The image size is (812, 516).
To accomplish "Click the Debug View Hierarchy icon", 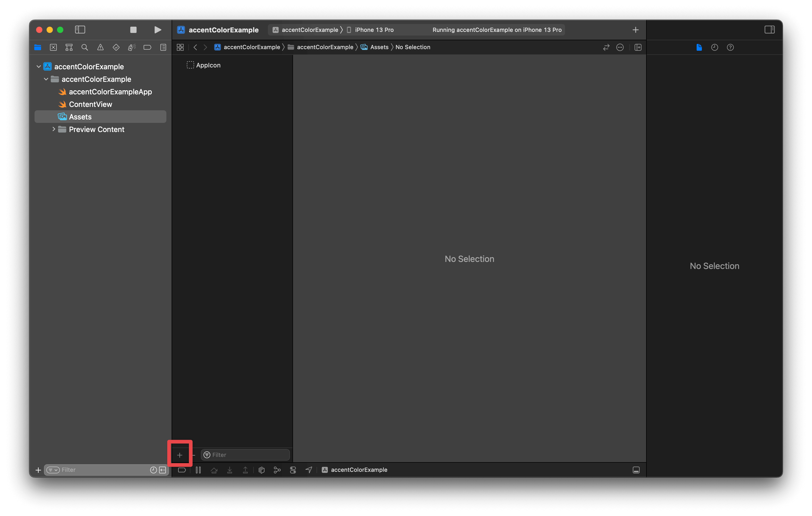I will click(261, 470).
